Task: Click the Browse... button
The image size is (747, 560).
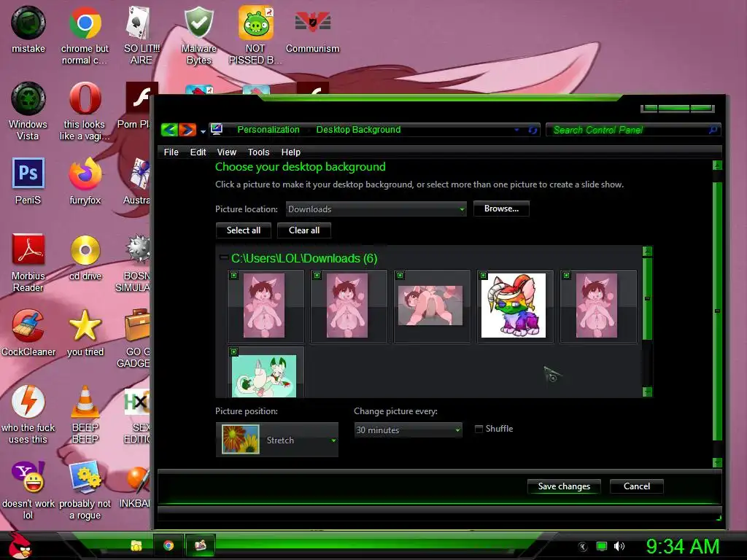Action: pos(501,209)
